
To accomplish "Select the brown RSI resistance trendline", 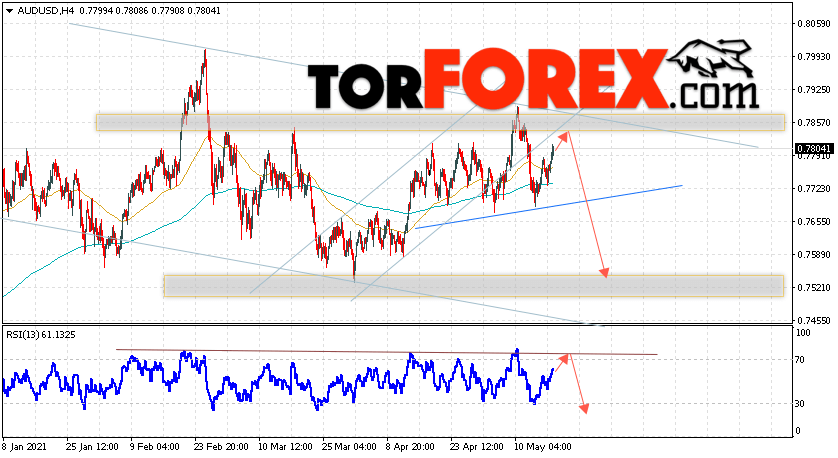I will (386, 352).
